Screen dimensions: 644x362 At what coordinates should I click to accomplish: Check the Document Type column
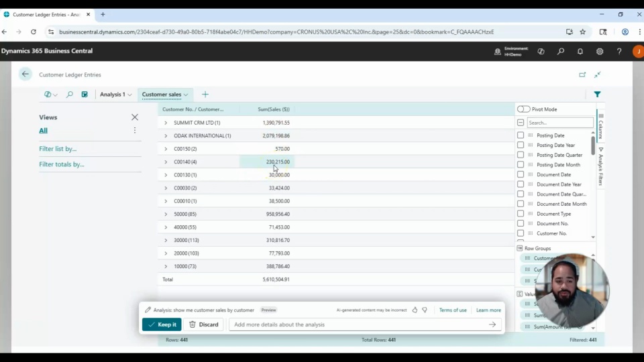click(x=521, y=213)
